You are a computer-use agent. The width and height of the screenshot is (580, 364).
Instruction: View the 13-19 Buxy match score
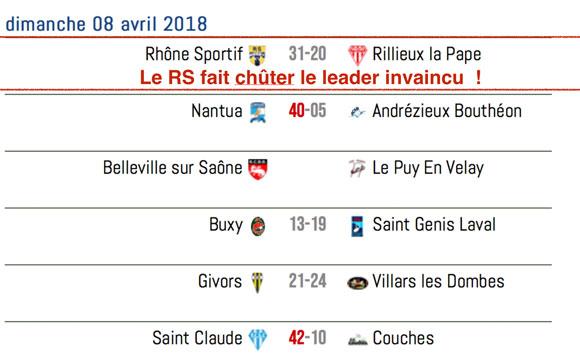click(x=308, y=224)
